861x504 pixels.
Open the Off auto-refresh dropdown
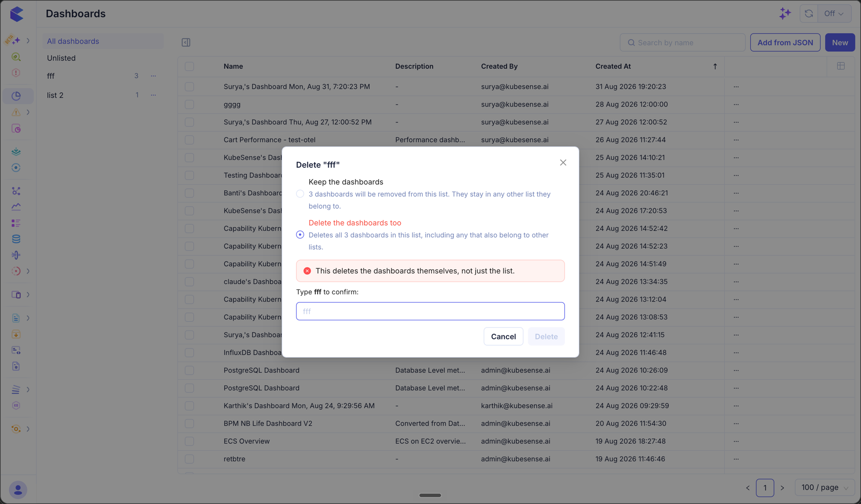coord(834,13)
